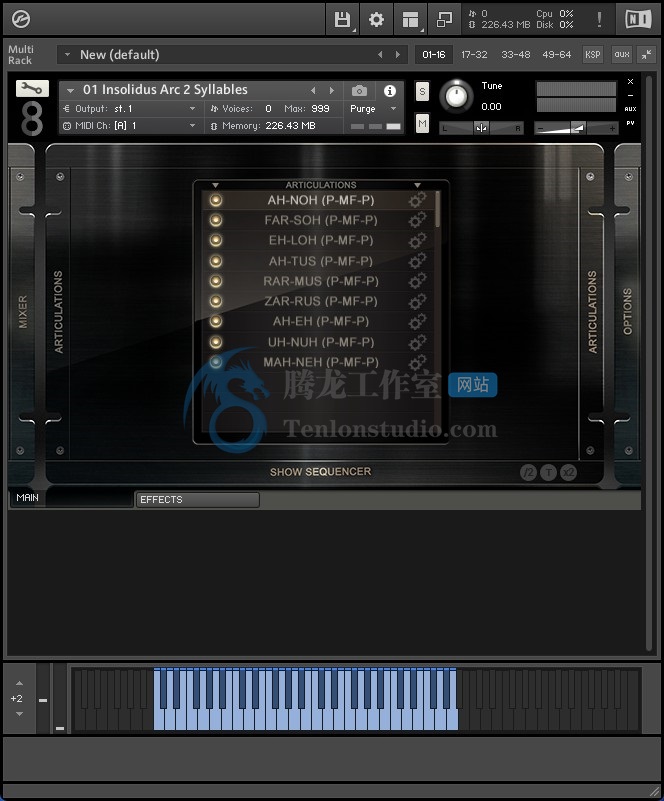Open settings gear for AH-EH
Image resolution: width=664 pixels, height=801 pixels.
(417, 321)
